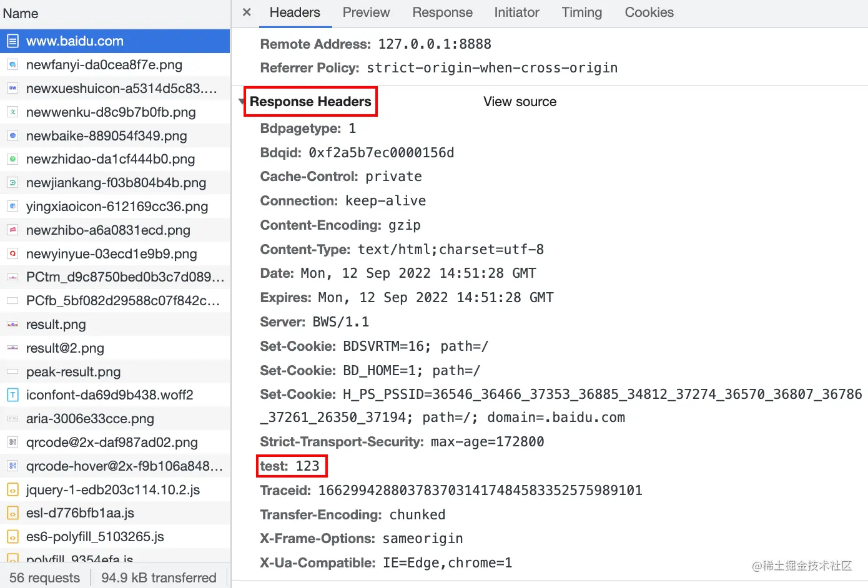
Task: Select newxueshuicon-a5314d5c83 request
Action: coord(115,89)
